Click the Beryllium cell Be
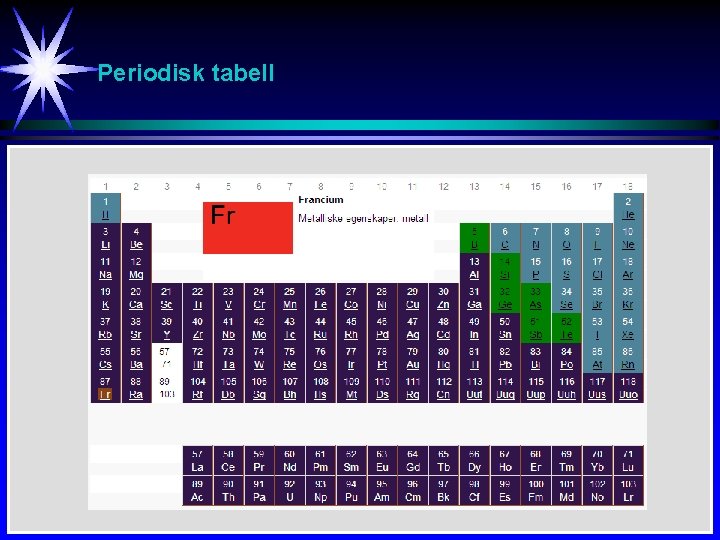The width and height of the screenshot is (720, 540). tap(136, 238)
